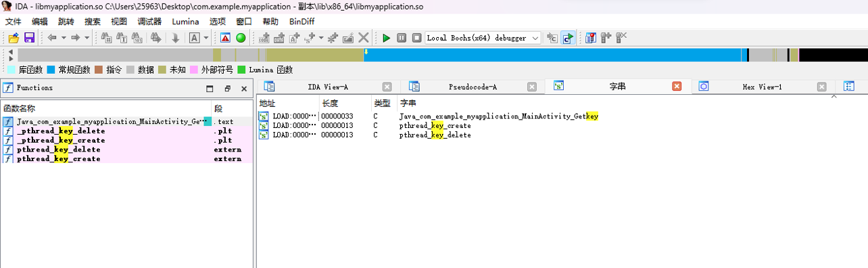Open the Lumina menu

pyautogui.click(x=185, y=22)
